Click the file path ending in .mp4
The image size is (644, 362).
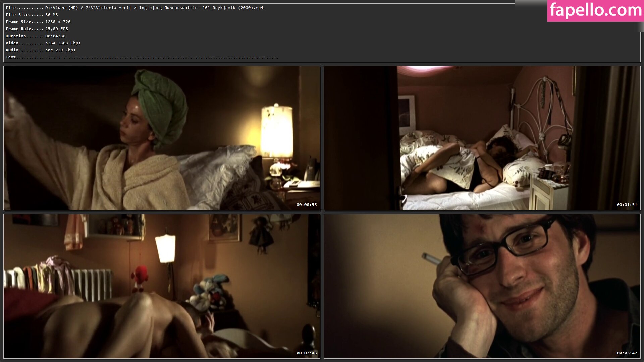tap(154, 8)
